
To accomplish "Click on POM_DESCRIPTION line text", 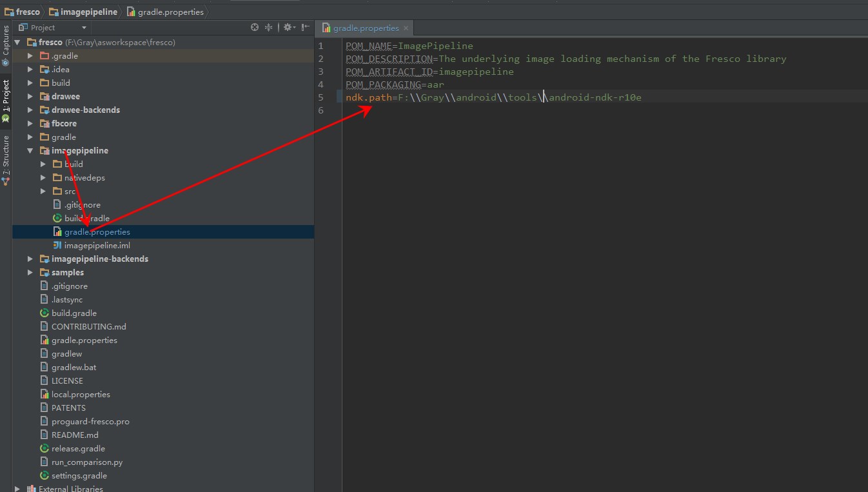I will [x=566, y=59].
